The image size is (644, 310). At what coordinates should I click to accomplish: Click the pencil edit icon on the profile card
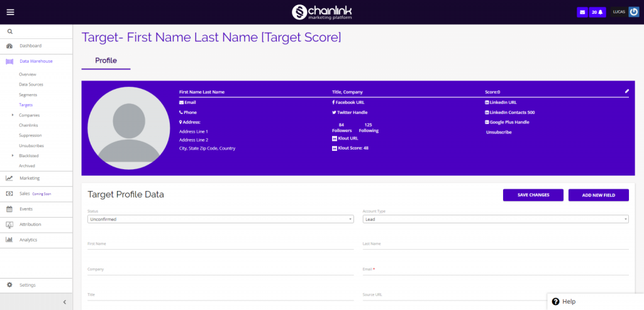click(627, 91)
